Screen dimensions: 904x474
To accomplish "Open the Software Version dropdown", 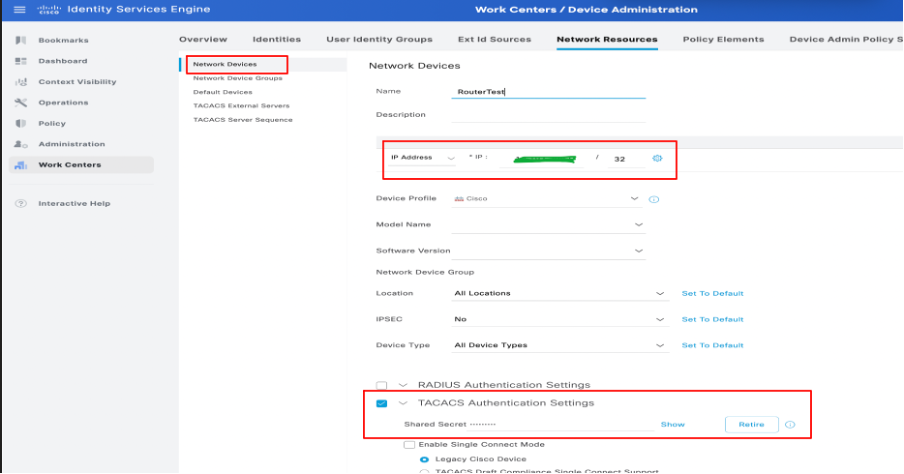I will [548, 251].
